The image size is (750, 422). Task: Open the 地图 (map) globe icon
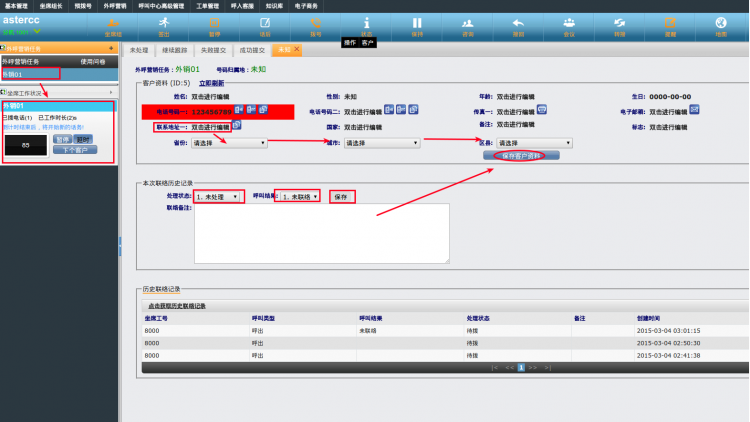click(721, 24)
